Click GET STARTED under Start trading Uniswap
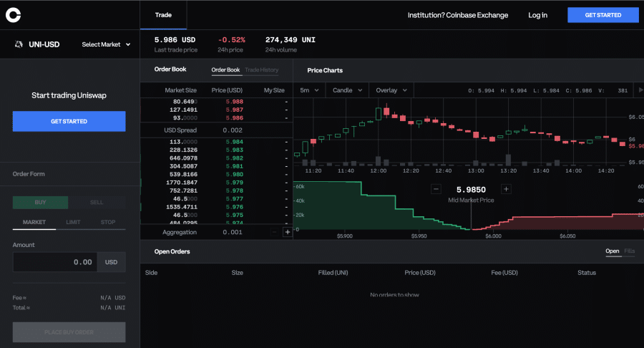The width and height of the screenshot is (644, 348). point(69,121)
